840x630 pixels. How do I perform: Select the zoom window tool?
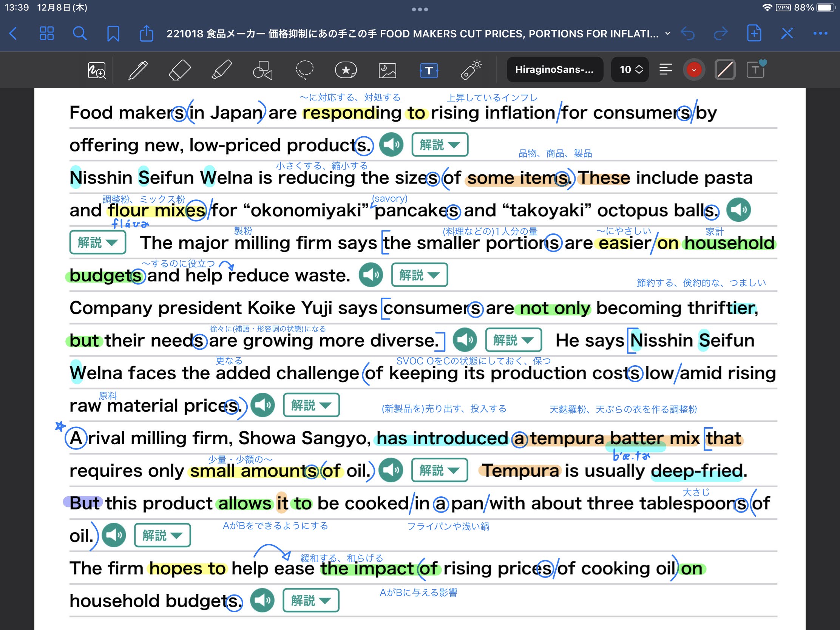pyautogui.click(x=97, y=70)
